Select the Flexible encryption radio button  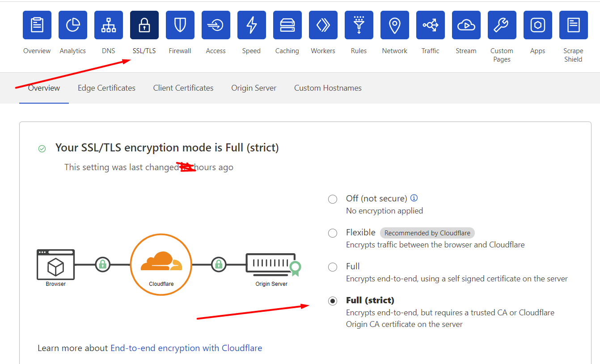pyautogui.click(x=333, y=233)
